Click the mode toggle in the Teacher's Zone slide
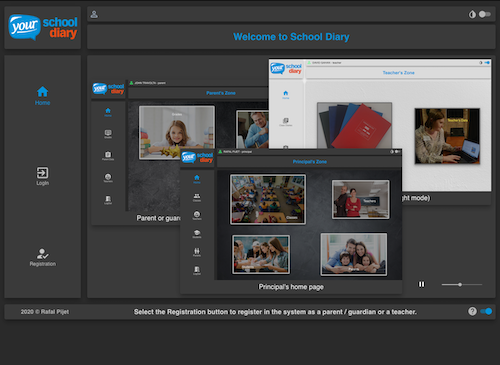Screen dimensions: 500x365 coord(487,62)
